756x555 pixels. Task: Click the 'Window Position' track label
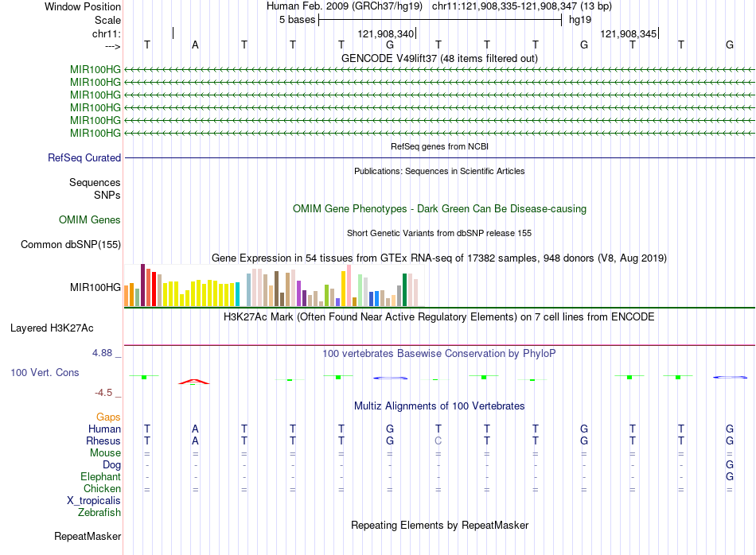83,6
